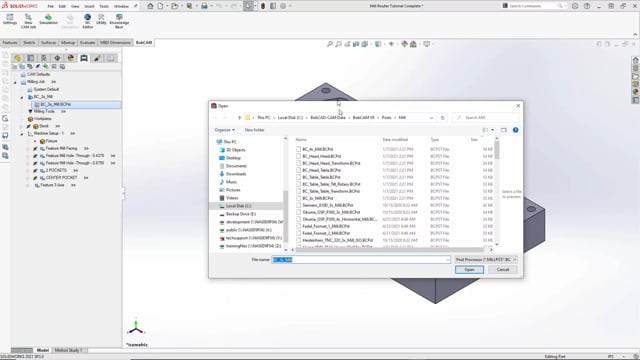Select Backup Drive (E:) in navigation pane
640x360 pixels.
coord(241,214)
